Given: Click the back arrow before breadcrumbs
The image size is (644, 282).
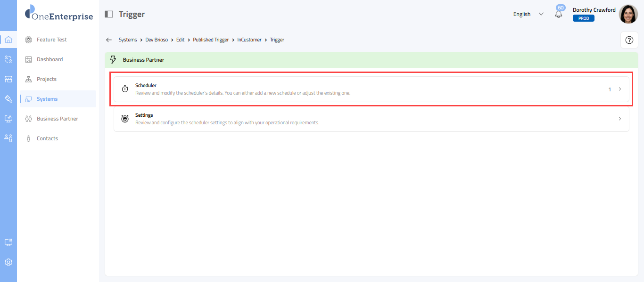Looking at the screenshot, I should tap(109, 40).
